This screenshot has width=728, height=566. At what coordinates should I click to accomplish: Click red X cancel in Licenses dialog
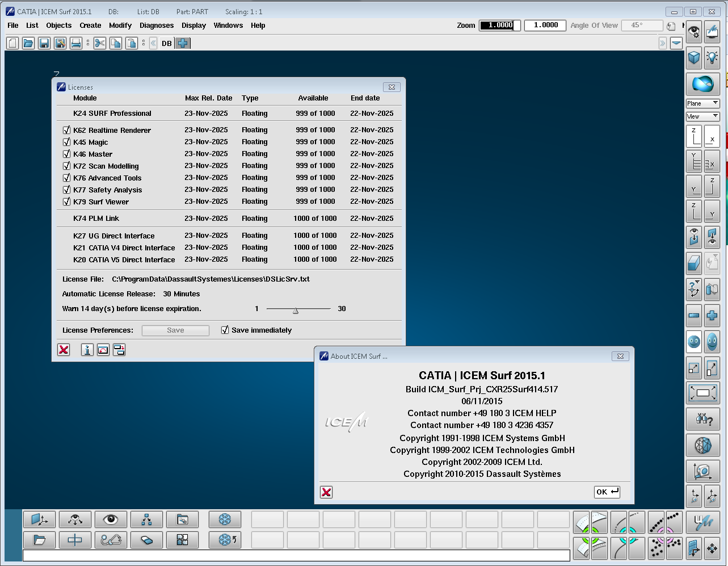click(64, 350)
